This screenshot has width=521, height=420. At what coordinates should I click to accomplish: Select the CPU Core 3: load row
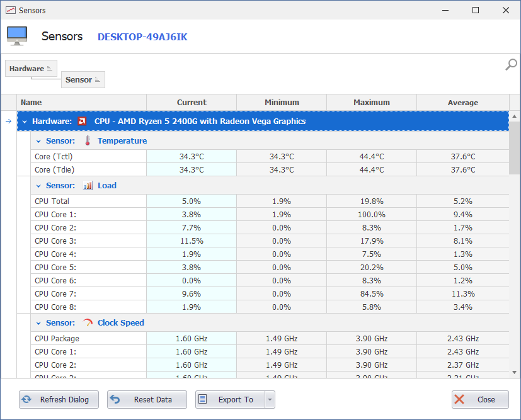click(x=270, y=241)
